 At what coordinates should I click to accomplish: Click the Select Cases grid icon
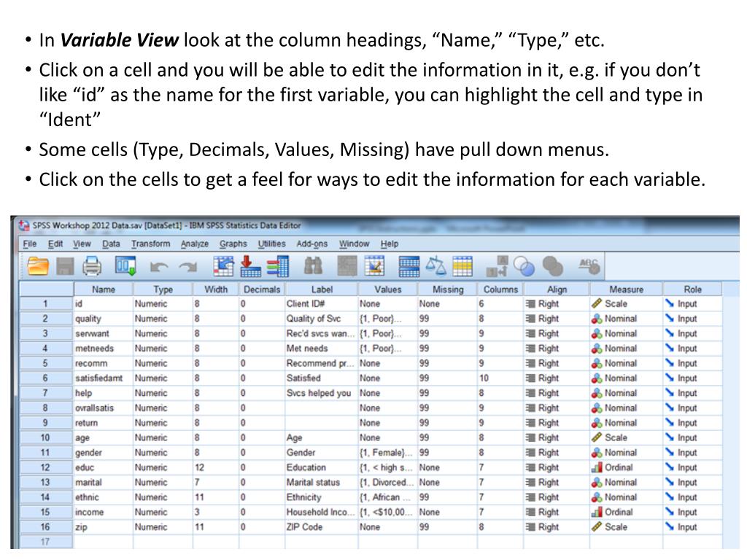pyautogui.click(x=462, y=266)
